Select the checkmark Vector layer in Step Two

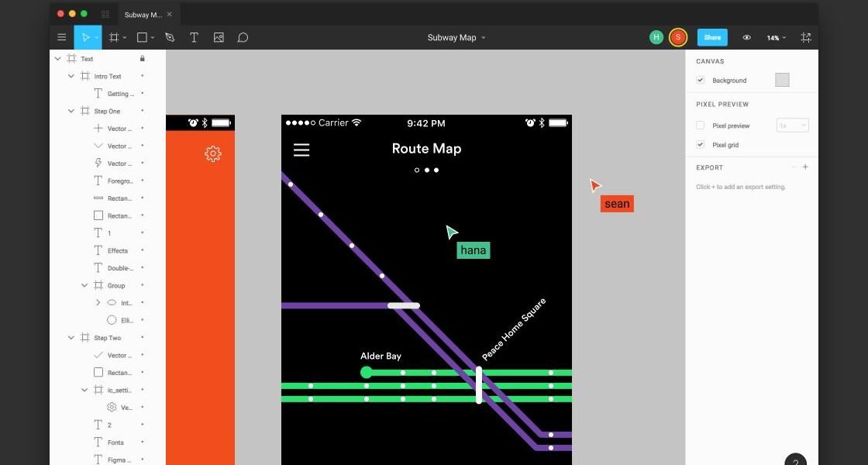(98, 355)
